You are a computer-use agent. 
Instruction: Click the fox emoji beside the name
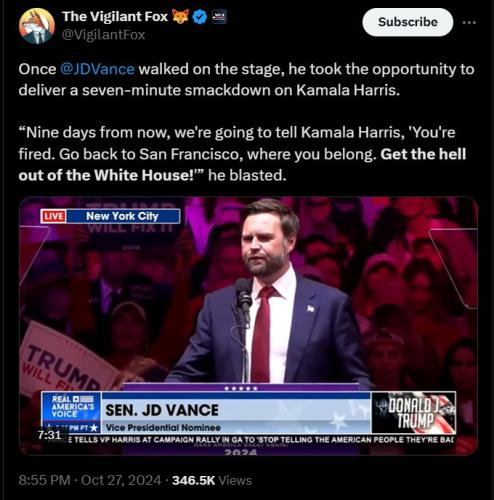pos(180,16)
